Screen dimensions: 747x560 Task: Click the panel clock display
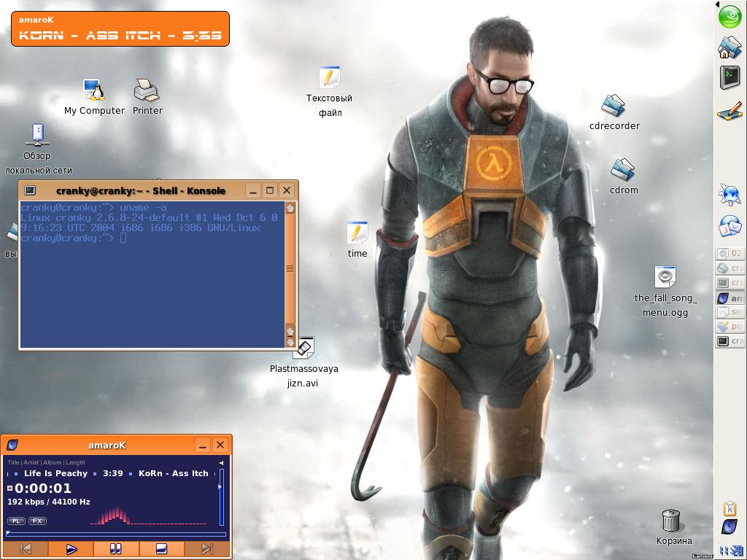[x=730, y=551]
